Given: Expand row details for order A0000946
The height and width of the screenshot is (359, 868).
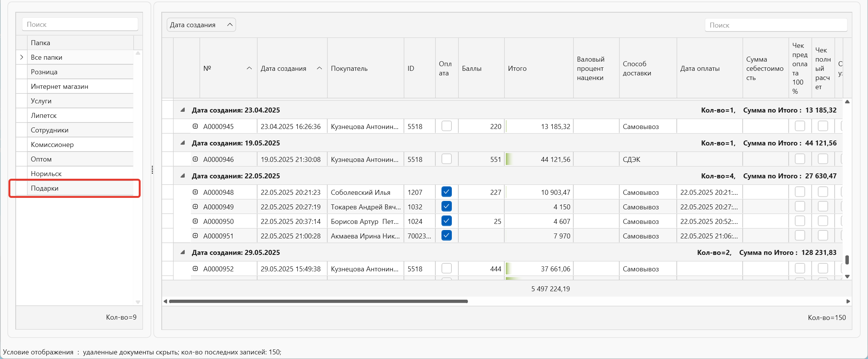Looking at the screenshot, I should click(195, 159).
